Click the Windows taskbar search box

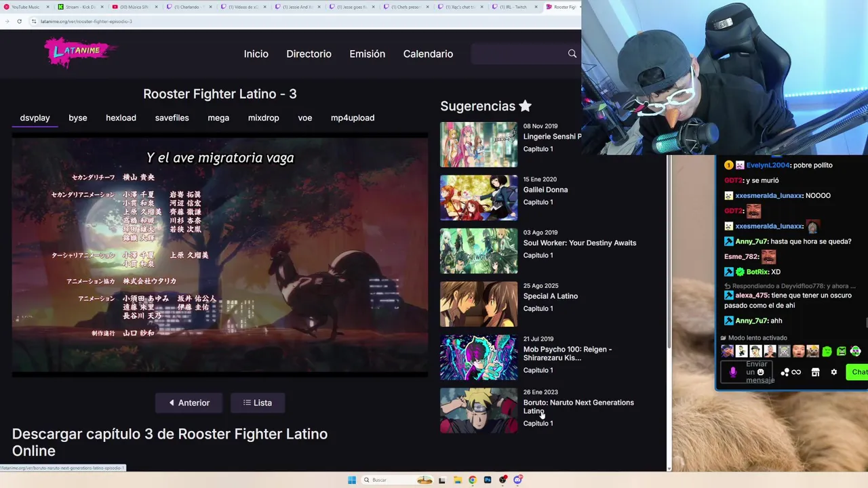pyautogui.click(x=398, y=480)
